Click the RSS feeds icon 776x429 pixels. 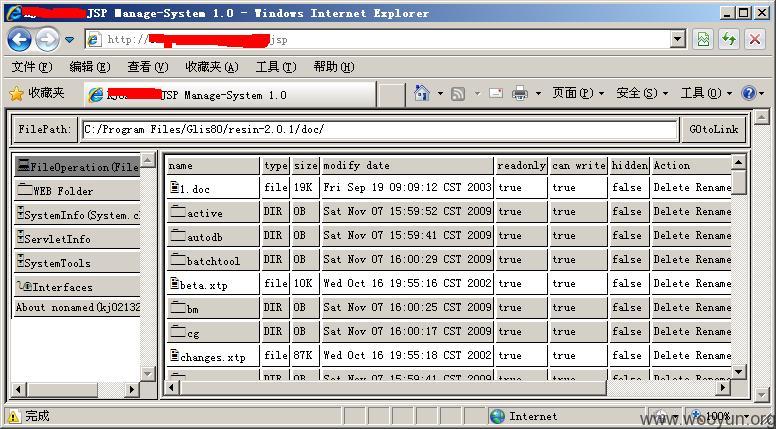(458, 94)
